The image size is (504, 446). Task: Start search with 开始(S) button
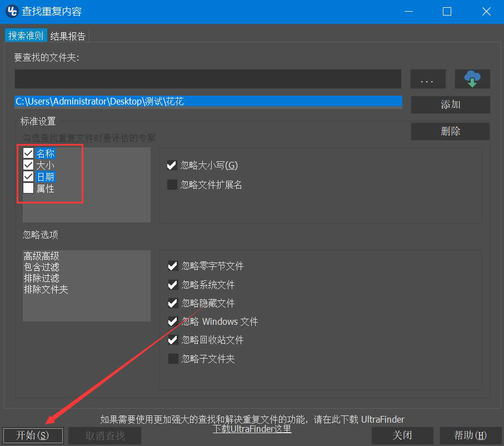33,435
